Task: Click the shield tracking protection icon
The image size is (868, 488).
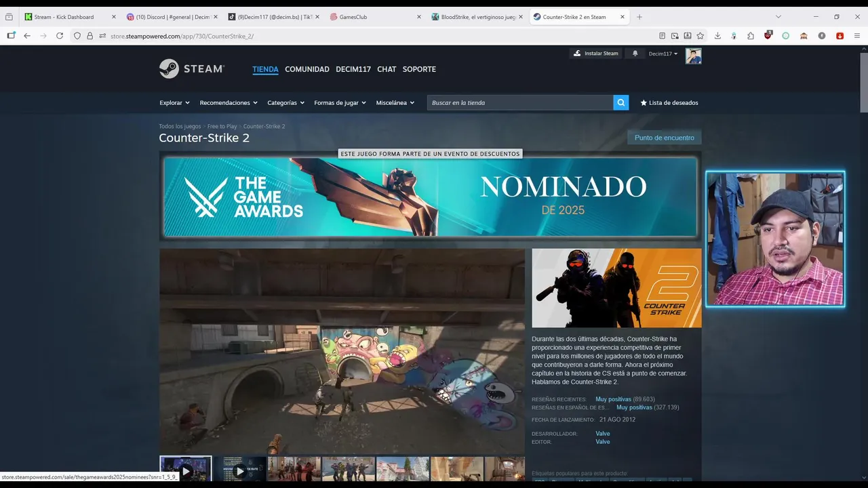Action: [77, 35]
